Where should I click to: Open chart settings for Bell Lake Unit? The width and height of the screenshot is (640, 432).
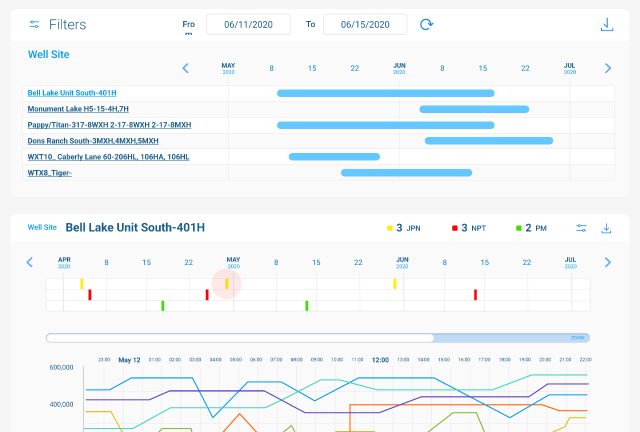(x=581, y=228)
